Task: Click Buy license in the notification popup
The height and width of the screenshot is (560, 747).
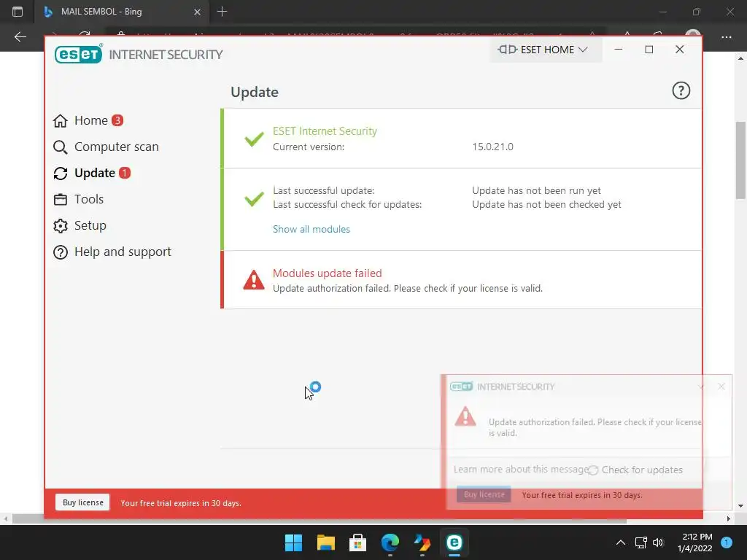Action: point(484,494)
